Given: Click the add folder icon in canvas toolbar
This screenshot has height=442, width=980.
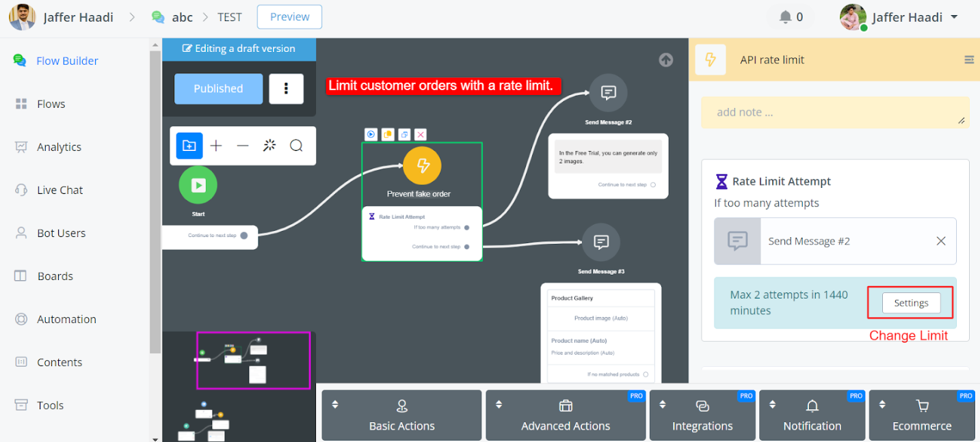Looking at the screenshot, I should [x=189, y=146].
